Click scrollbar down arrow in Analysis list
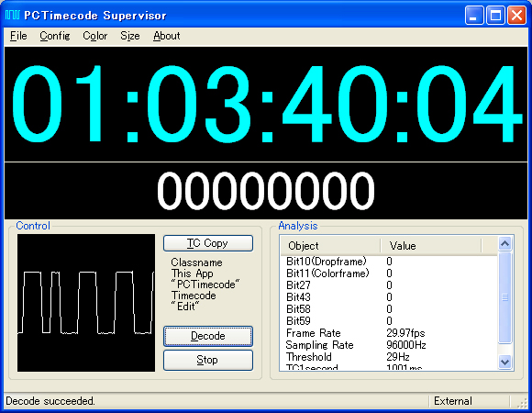Image resolution: width=532 pixels, height=413 pixels. point(504,362)
